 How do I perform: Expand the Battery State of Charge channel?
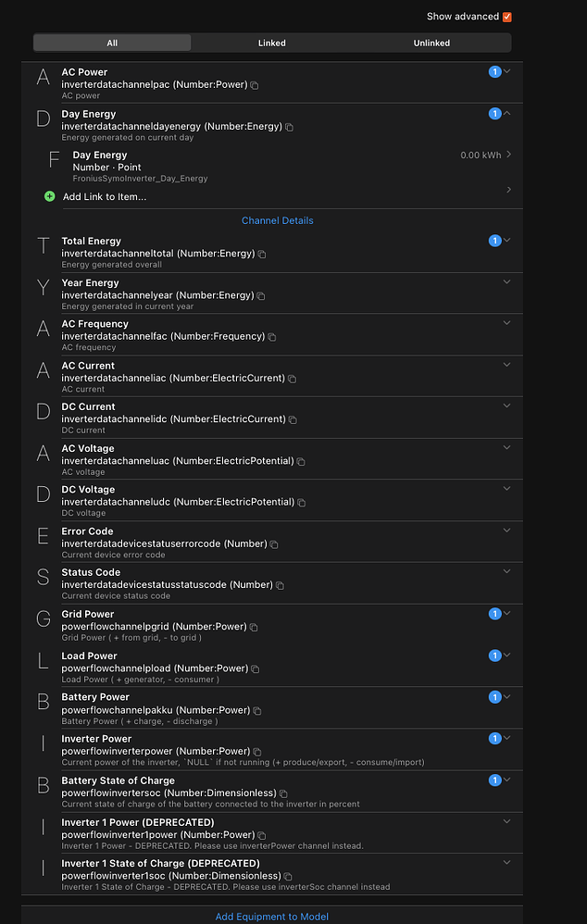[506, 780]
